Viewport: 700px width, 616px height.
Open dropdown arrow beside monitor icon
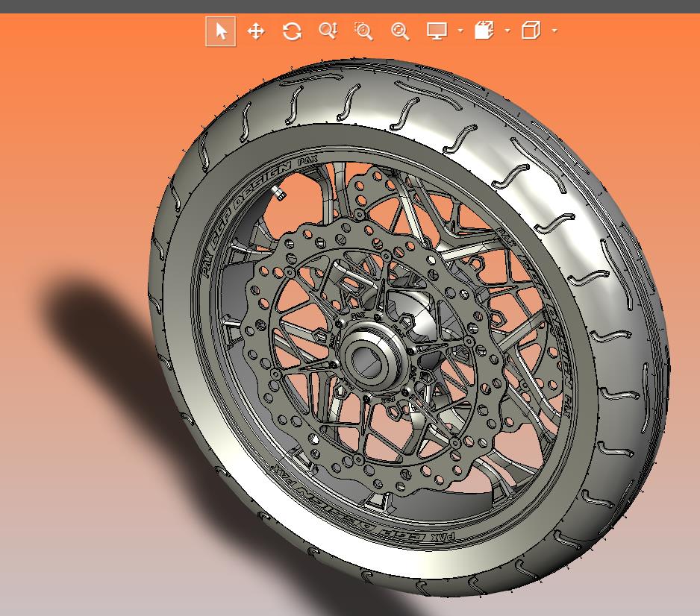click(460, 31)
